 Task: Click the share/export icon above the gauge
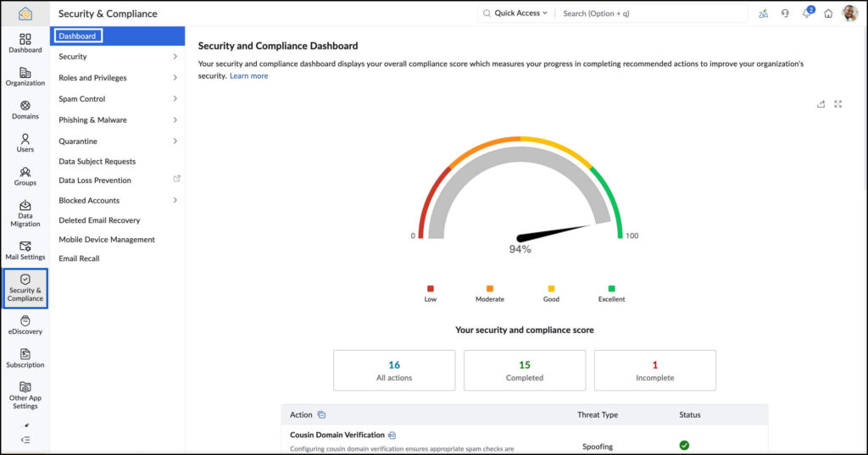(821, 104)
